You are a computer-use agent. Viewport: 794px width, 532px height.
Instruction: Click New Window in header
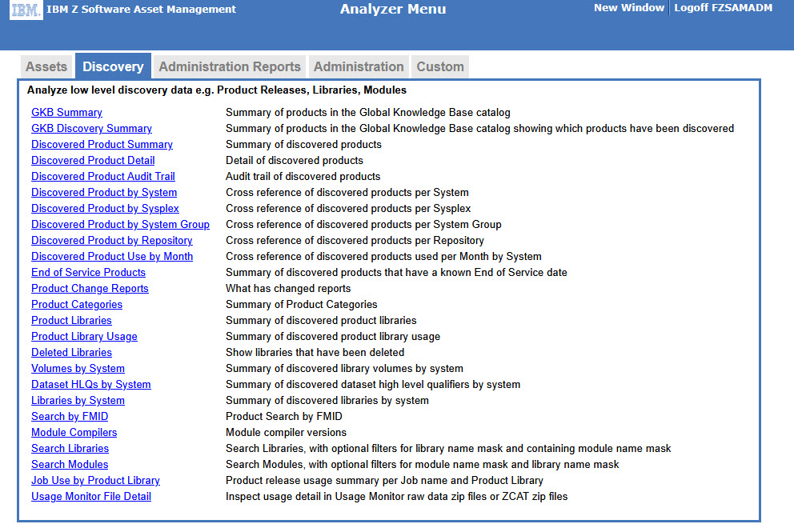(x=629, y=7)
